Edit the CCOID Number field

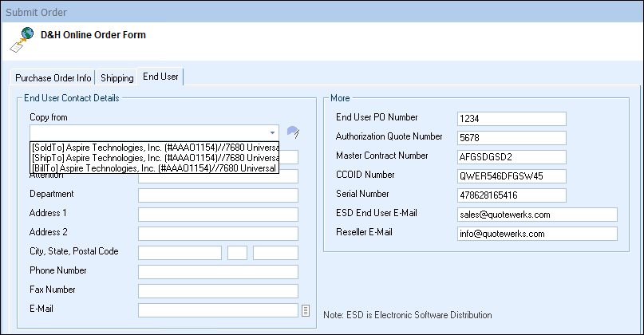511,176
